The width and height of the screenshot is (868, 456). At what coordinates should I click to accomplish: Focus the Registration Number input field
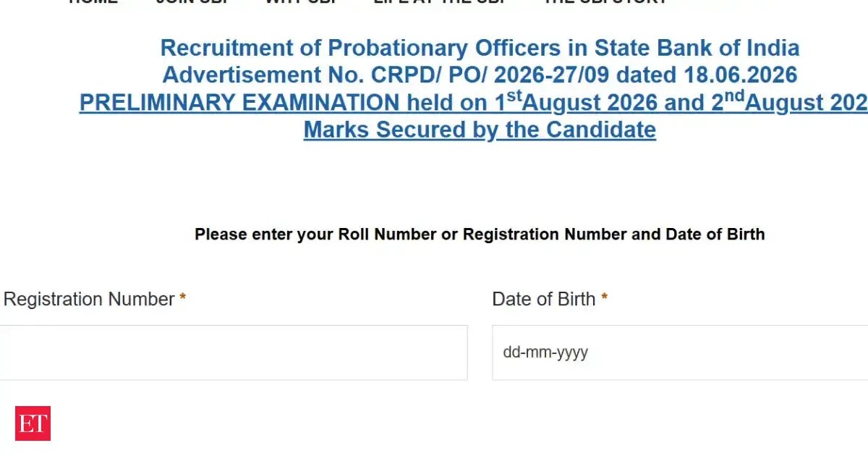click(233, 352)
